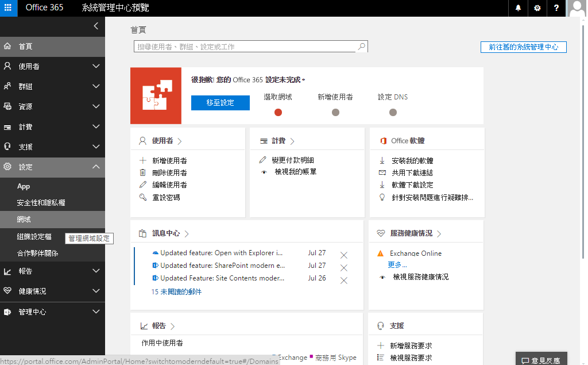Click the 編輯使用者 pencil icon
588x365 pixels.
tap(143, 185)
